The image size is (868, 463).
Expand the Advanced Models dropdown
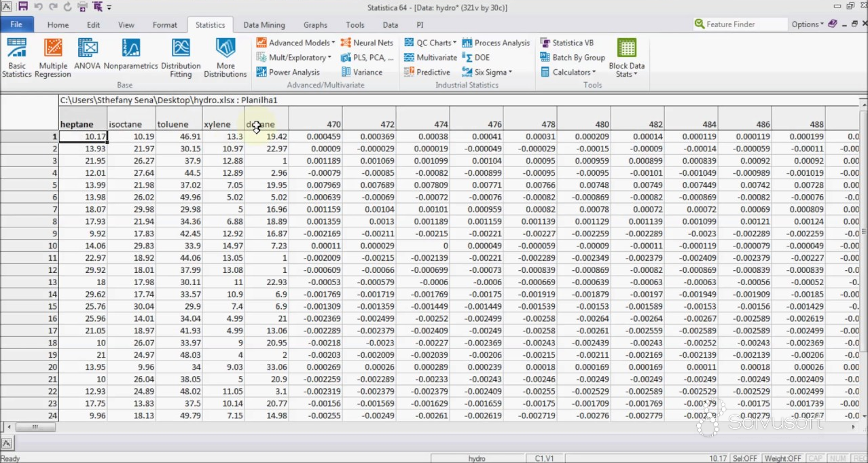coord(295,43)
